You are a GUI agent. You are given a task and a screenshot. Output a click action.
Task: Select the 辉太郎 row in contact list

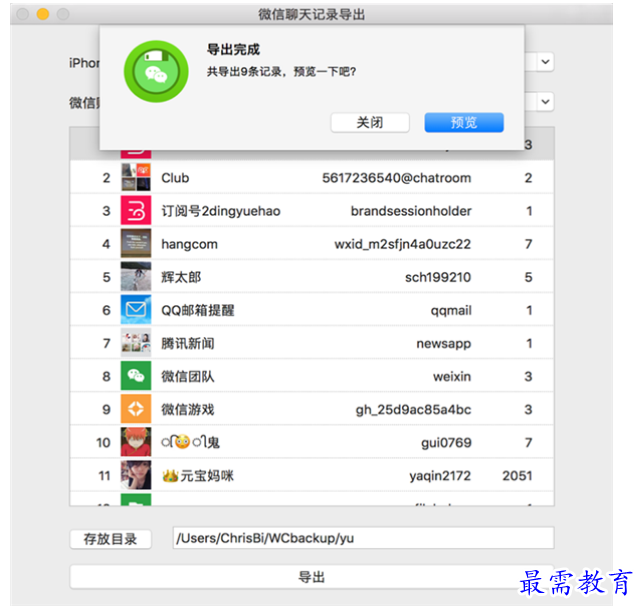click(312, 277)
